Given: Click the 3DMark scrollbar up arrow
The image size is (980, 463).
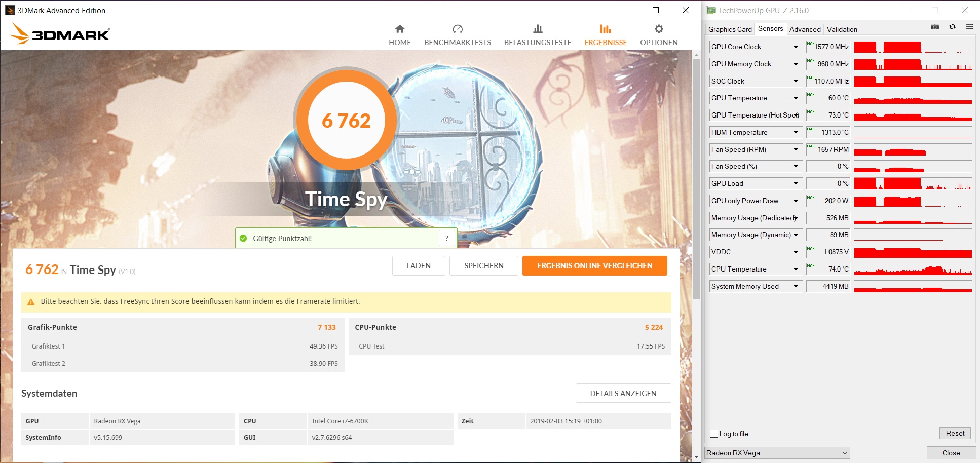Looking at the screenshot, I should coord(696,54).
